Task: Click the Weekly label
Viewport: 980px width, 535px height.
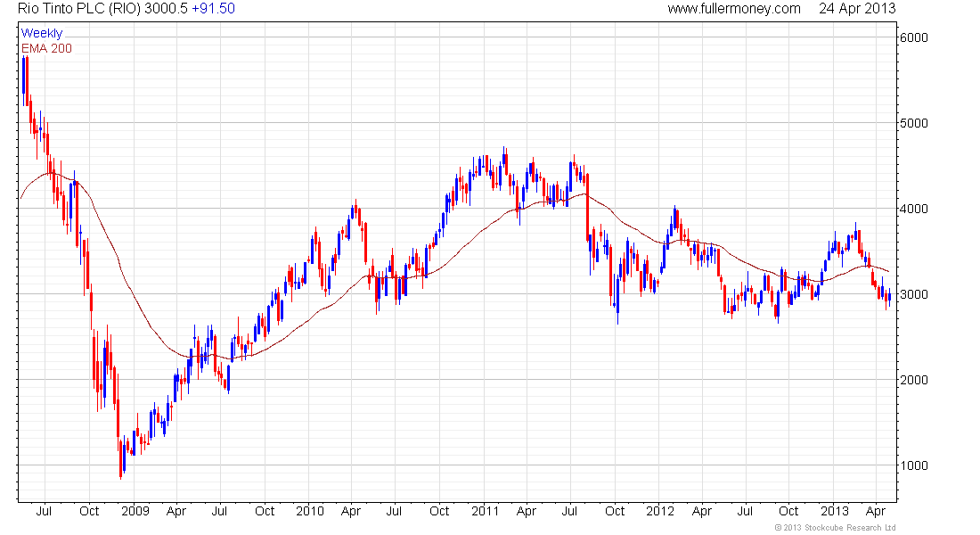Action: (42, 33)
